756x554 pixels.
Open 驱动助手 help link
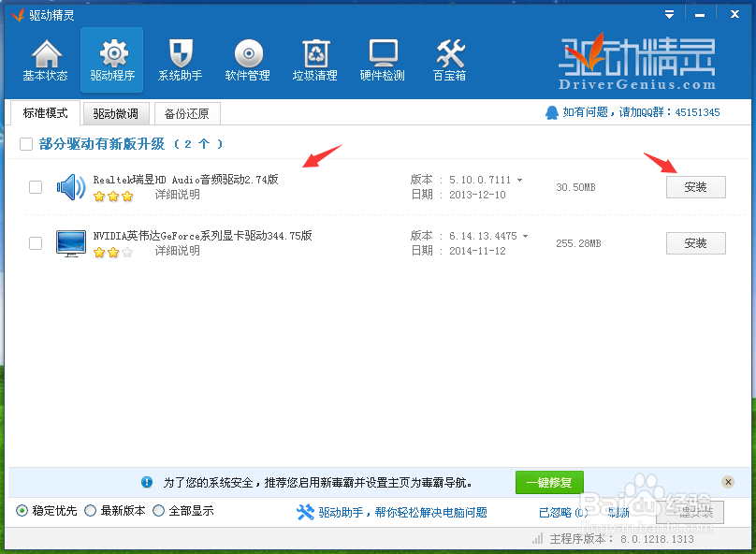(402, 512)
